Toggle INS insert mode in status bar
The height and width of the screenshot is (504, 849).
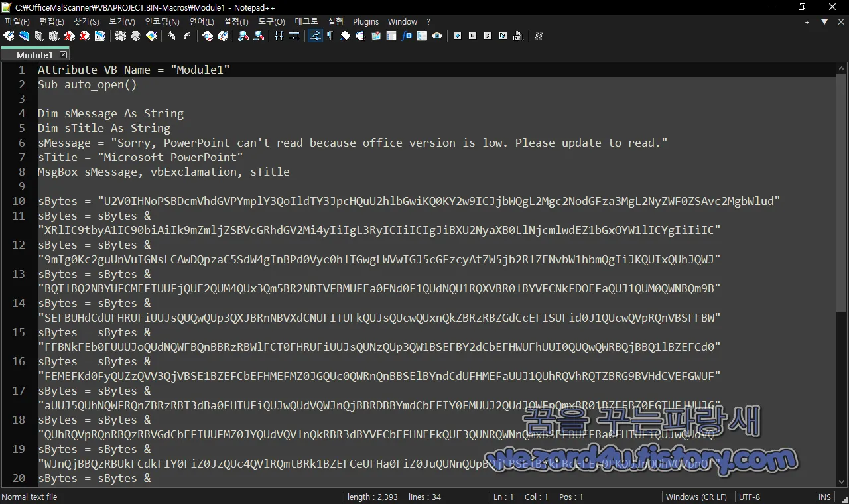824,497
